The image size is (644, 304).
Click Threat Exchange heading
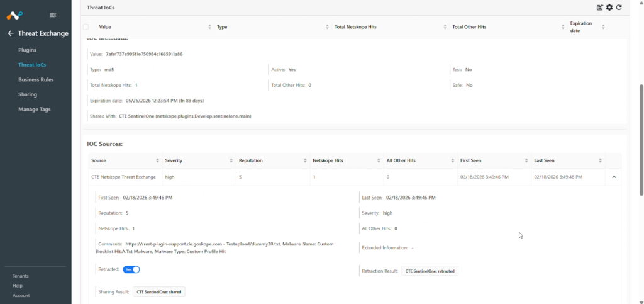pyautogui.click(x=43, y=33)
